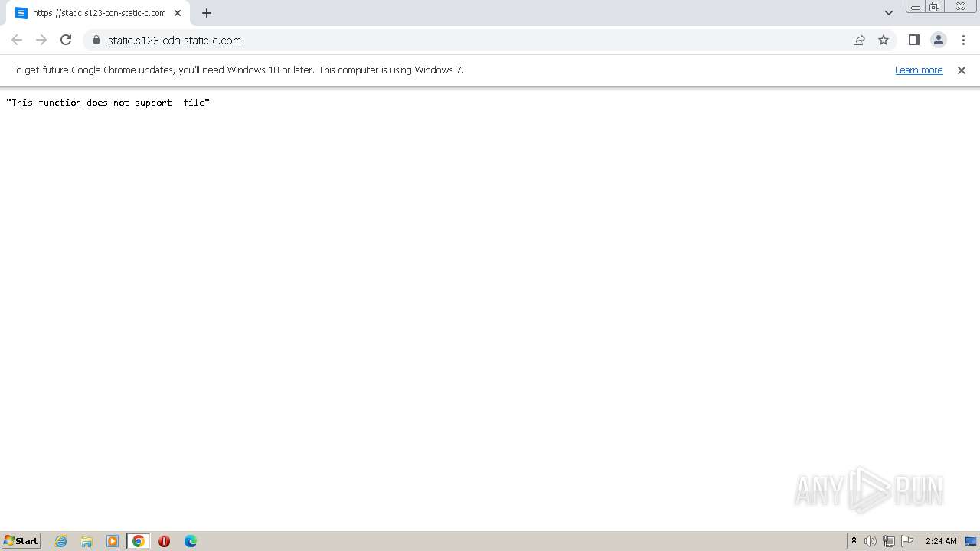
Task: Open Action Center flag icon
Action: coord(907,541)
